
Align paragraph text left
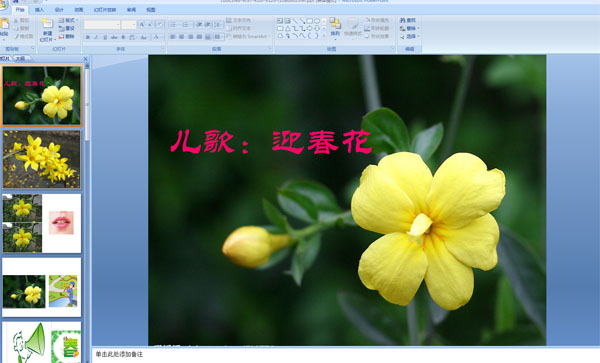click(173, 37)
